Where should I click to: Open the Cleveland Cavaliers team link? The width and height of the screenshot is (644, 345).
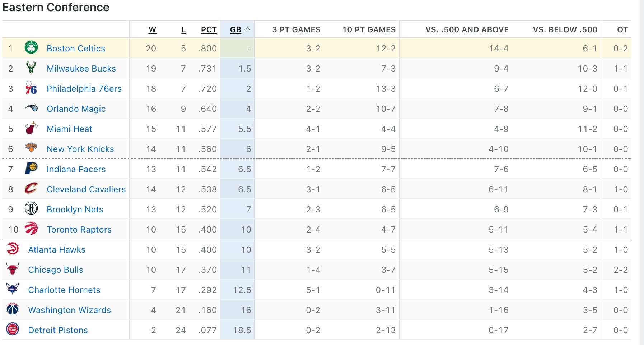click(x=86, y=189)
